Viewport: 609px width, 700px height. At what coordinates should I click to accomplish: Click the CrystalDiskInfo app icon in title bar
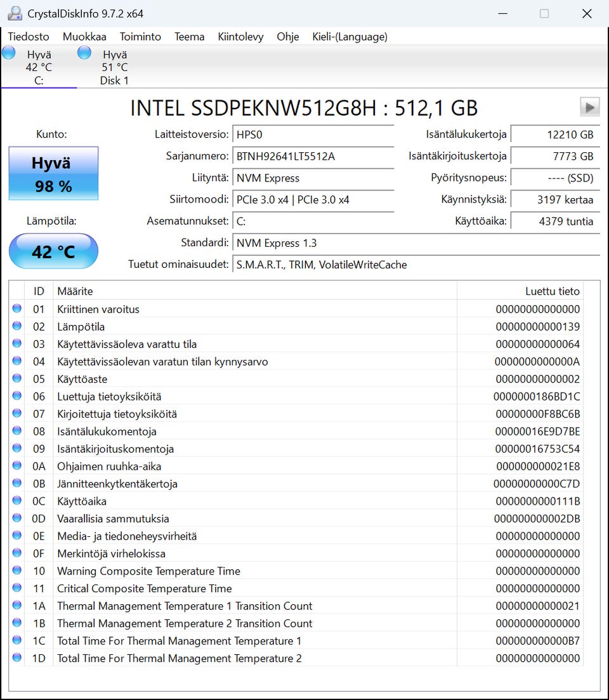[x=14, y=13]
